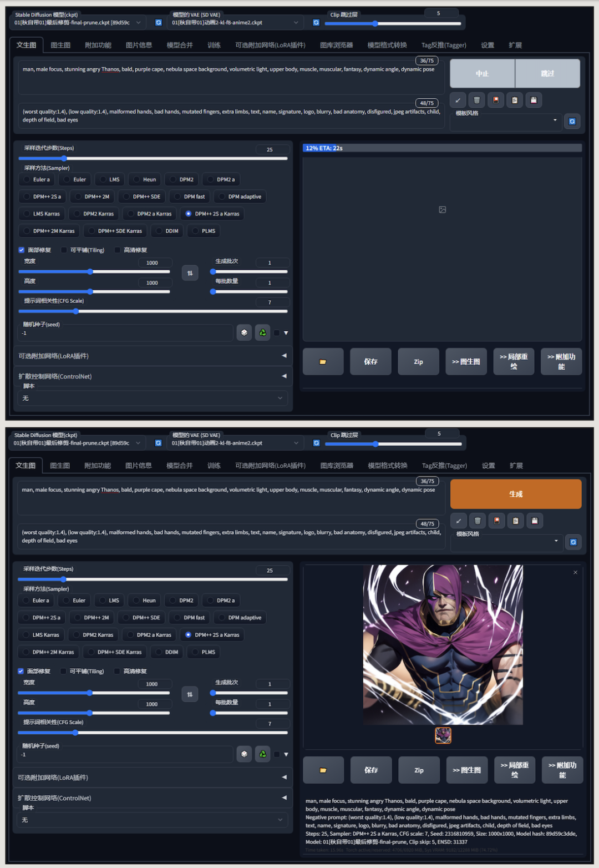
Task: Refresh VAE list icon in upper screenshot
Action: click(x=316, y=23)
